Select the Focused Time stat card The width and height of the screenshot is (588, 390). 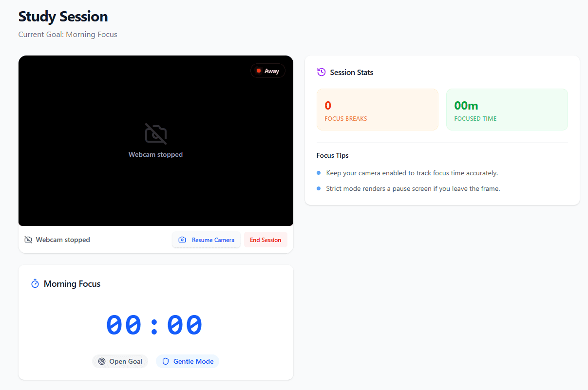[x=507, y=109]
